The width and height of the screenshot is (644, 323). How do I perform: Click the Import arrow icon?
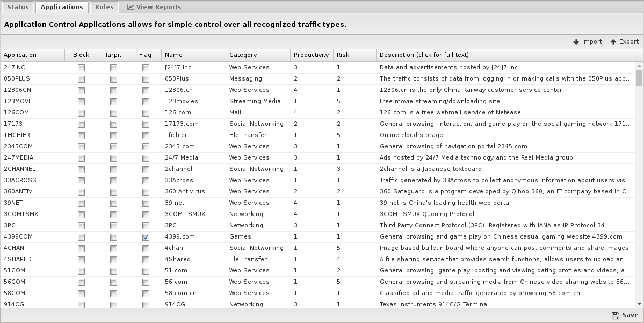point(576,42)
